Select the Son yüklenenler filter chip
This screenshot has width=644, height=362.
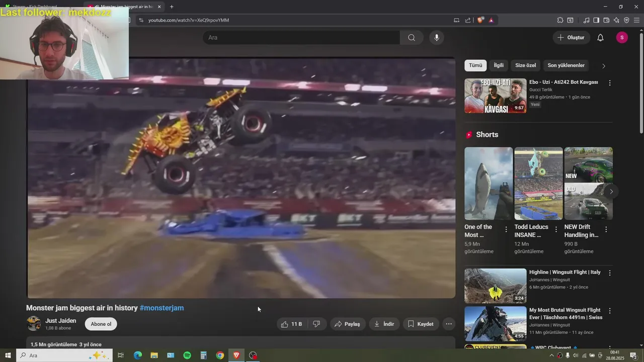point(566,65)
